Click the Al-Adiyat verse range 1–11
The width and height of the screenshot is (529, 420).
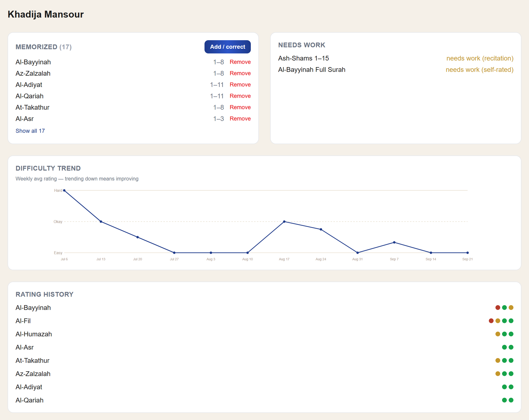coord(217,85)
